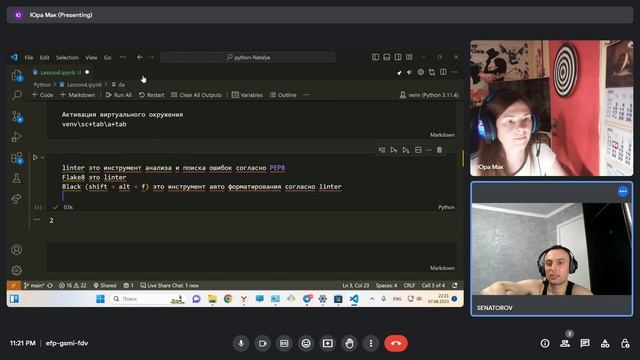Open the Explorer view in VS Code sidebar
The height and width of the screenshot is (360, 640).
(x=16, y=75)
